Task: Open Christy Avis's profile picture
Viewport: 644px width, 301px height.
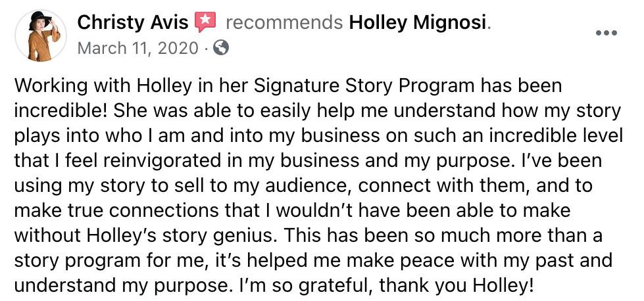Action: click(x=41, y=35)
